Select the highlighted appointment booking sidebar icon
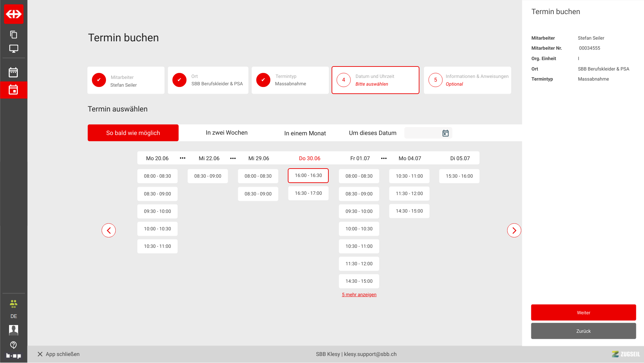This screenshot has width=644, height=363. 13,90
